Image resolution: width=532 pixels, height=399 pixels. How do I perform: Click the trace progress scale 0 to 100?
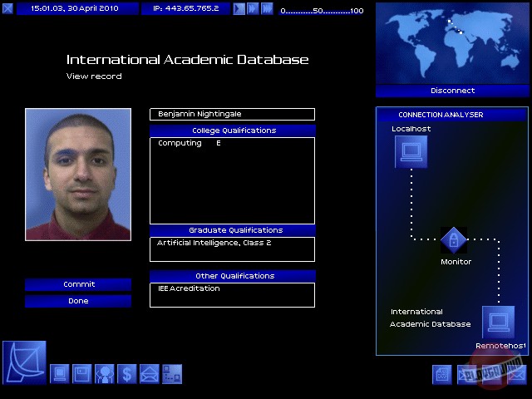(323, 11)
